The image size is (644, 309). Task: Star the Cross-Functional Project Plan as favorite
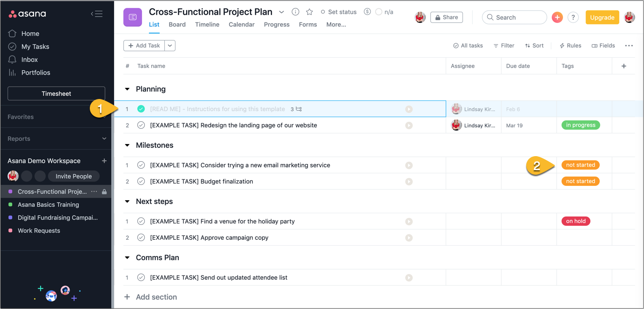(x=309, y=12)
